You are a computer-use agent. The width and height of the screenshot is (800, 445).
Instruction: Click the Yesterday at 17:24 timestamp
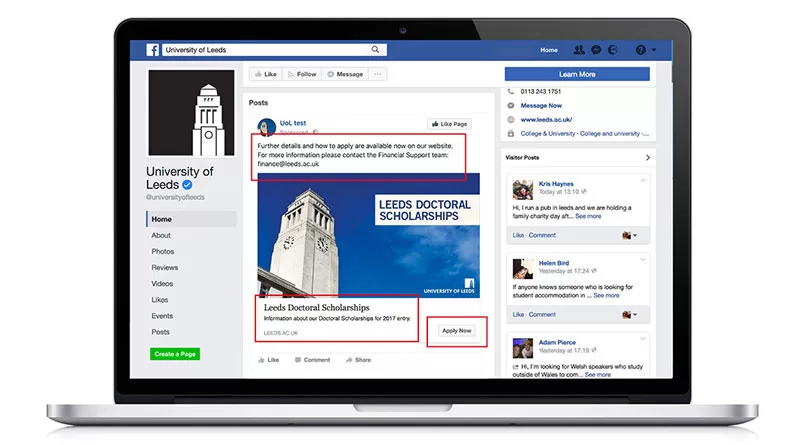click(564, 271)
